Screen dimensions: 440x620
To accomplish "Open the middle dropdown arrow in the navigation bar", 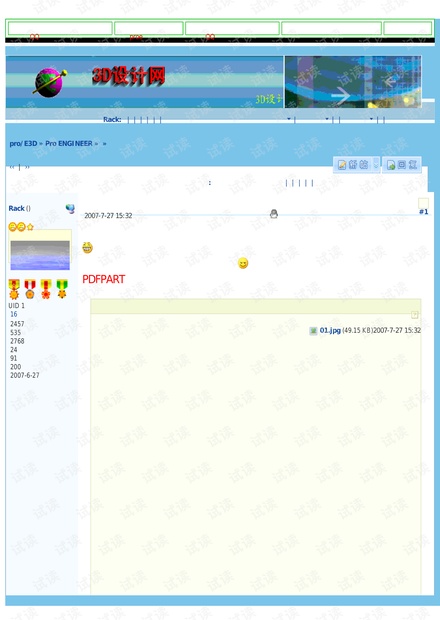I will point(327,119).
